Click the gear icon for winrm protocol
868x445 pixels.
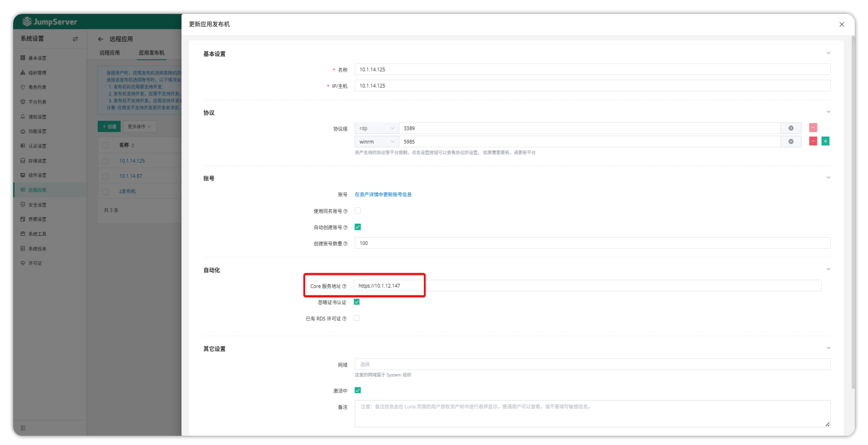point(791,142)
